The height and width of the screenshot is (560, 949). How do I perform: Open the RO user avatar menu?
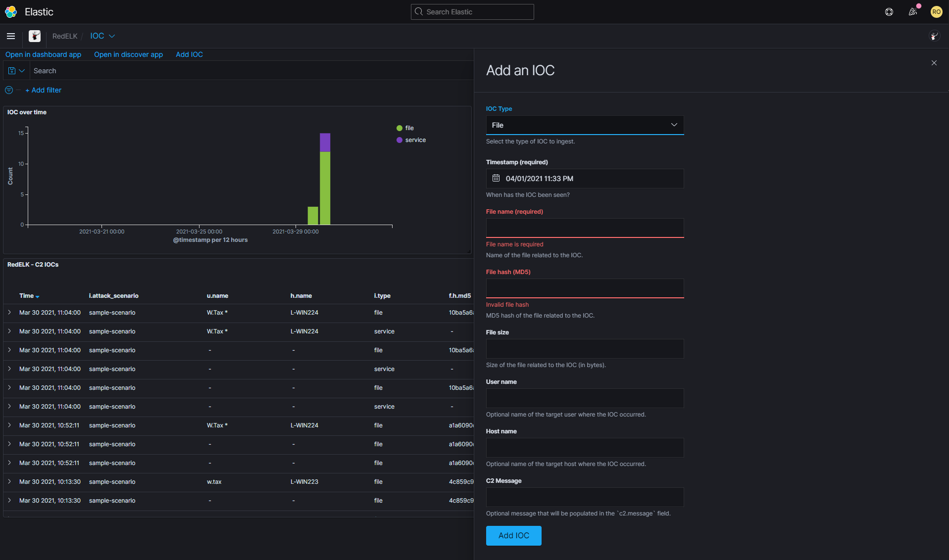click(936, 12)
